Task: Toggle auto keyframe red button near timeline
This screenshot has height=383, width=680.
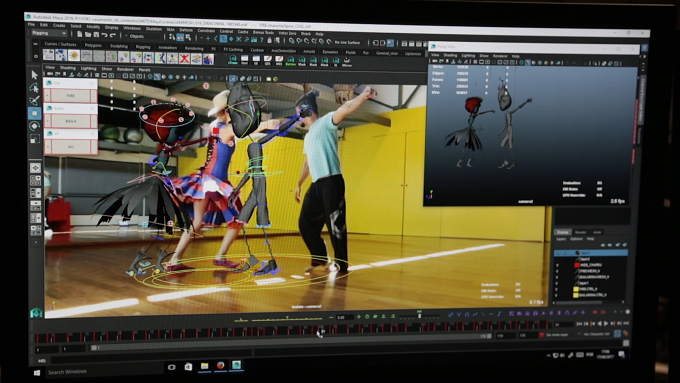Action: coord(541,335)
